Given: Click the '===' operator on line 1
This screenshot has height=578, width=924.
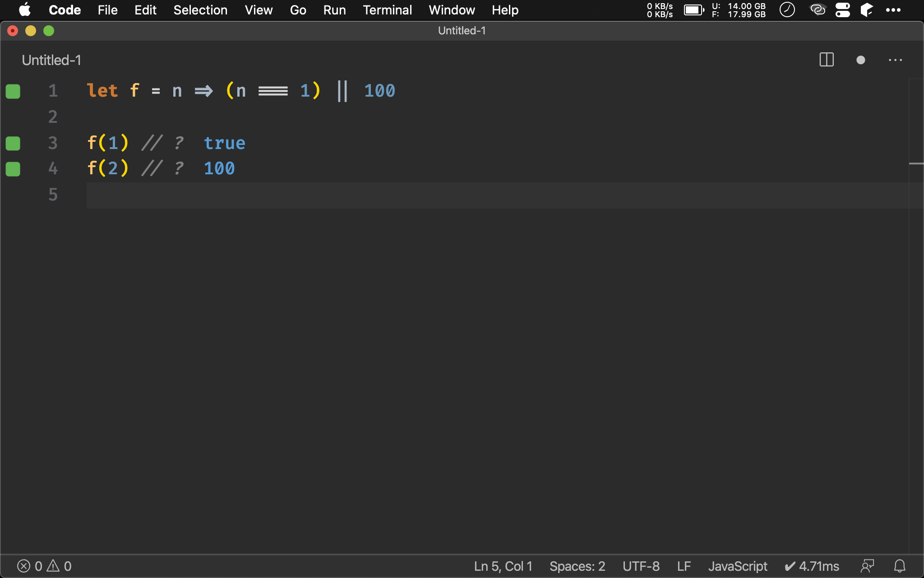Looking at the screenshot, I should [273, 91].
